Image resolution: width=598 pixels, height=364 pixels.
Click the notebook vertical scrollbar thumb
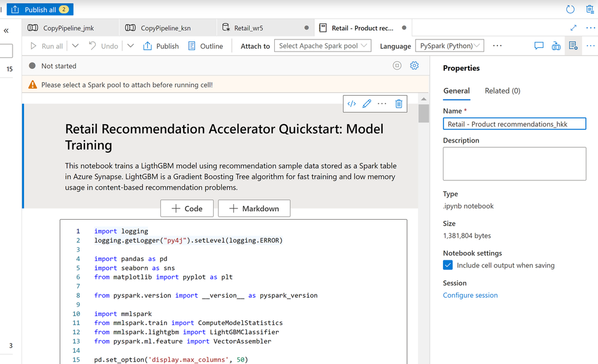pyautogui.click(x=424, y=113)
